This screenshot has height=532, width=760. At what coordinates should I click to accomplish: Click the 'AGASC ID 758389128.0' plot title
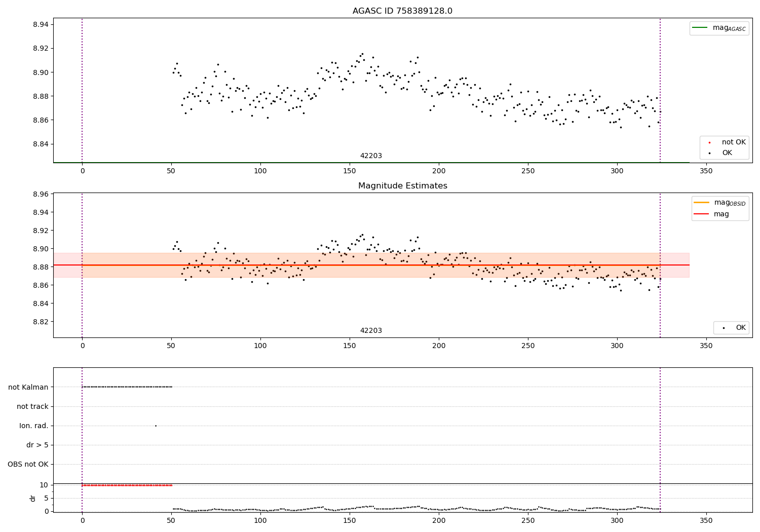[x=402, y=11]
